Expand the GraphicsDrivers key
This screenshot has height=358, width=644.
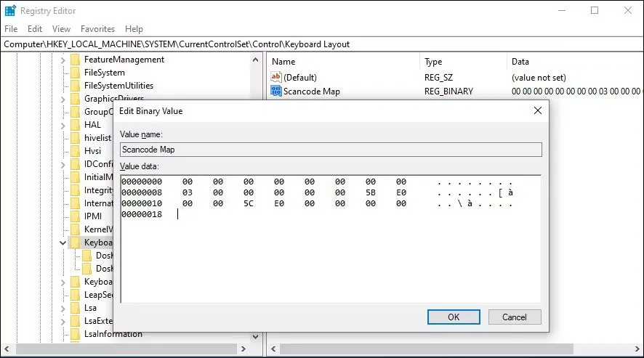tap(63, 99)
